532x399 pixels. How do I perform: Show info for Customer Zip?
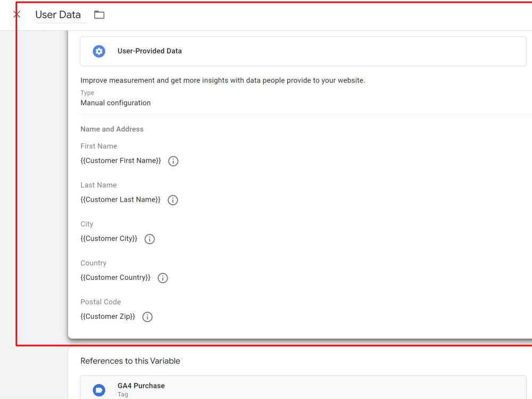click(x=147, y=317)
